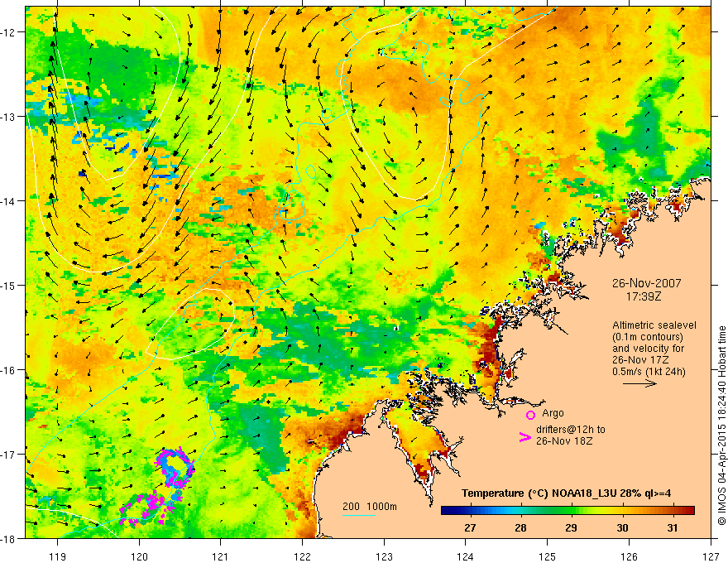The width and height of the screenshot is (728, 563).
Task: Click the 'Argo' legend label
Action: click(x=553, y=413)
